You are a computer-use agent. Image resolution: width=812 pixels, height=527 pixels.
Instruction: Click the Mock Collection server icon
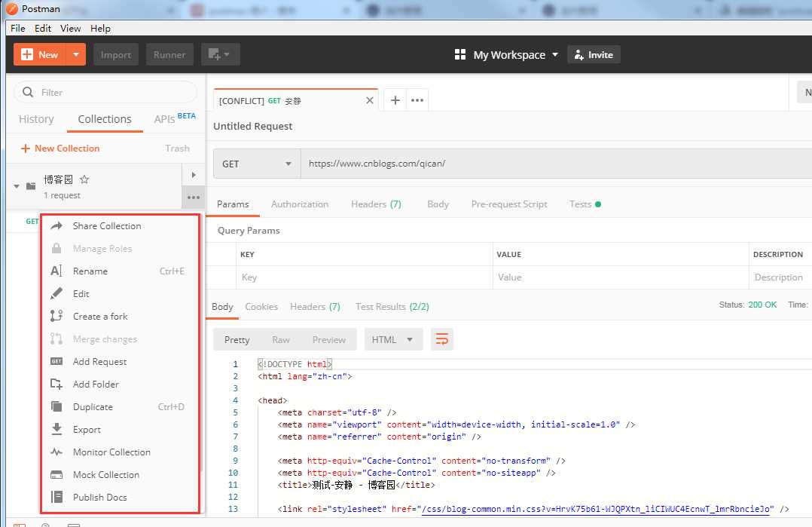pyautogui.click(x=56, y=475)
